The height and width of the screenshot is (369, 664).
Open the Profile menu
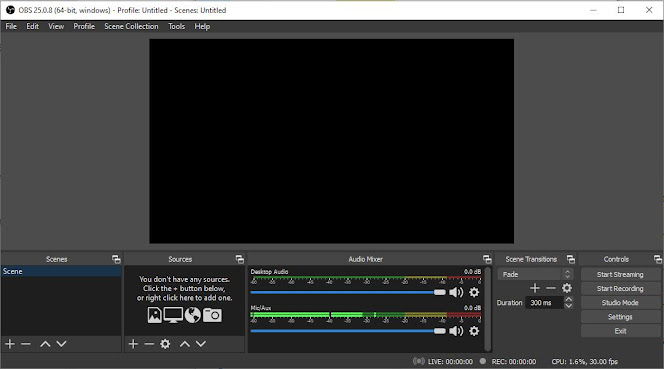tap(84, 26)
